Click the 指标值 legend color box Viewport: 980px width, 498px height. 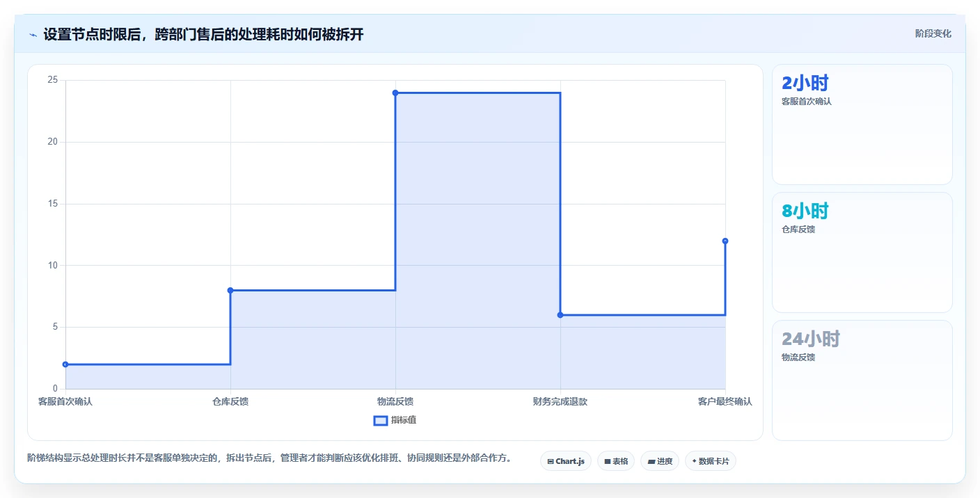pos(381,420)
